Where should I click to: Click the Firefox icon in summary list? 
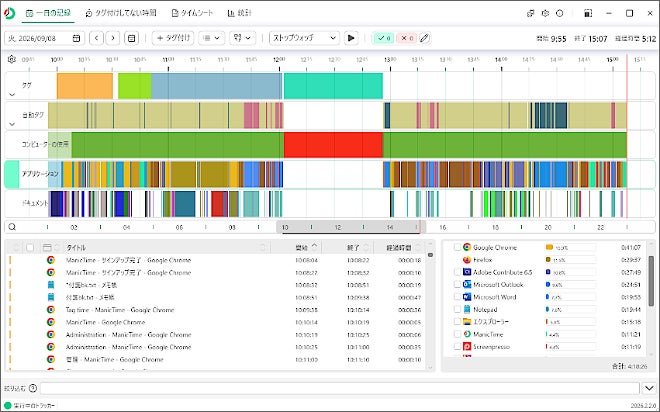coord(467,260)
